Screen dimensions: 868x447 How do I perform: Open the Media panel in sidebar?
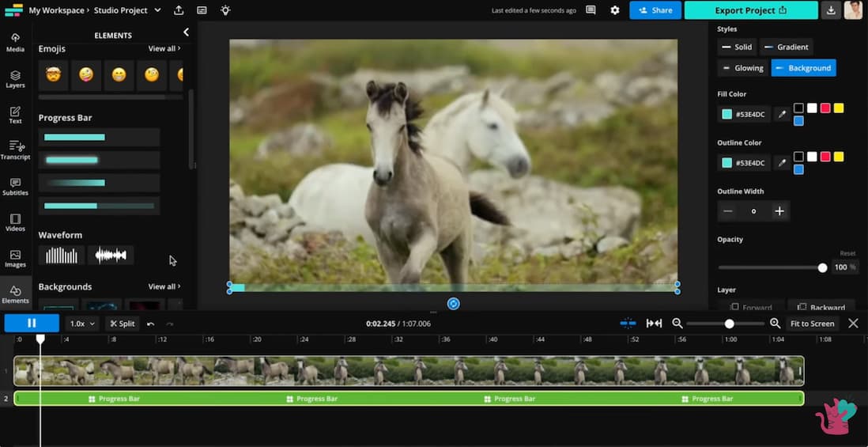[x=15, y=42]
